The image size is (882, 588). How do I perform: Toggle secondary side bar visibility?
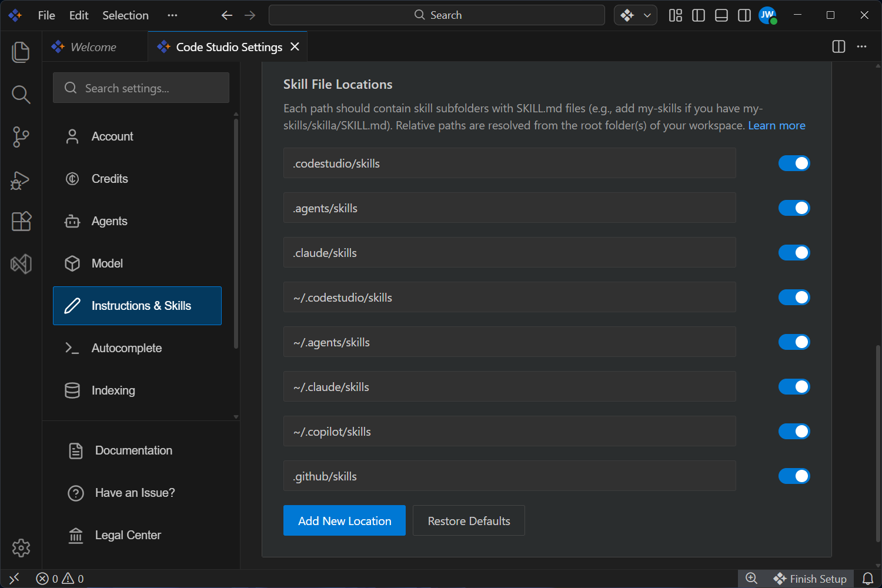point(744,15)
